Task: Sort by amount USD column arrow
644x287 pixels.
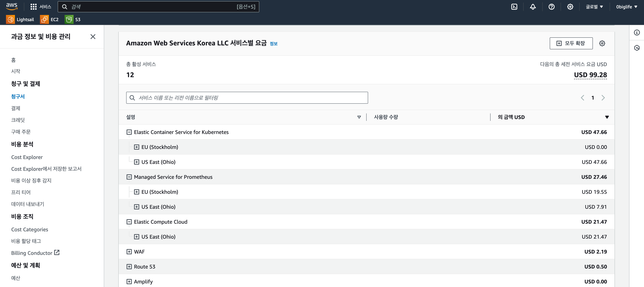Action: pos(607,117)
